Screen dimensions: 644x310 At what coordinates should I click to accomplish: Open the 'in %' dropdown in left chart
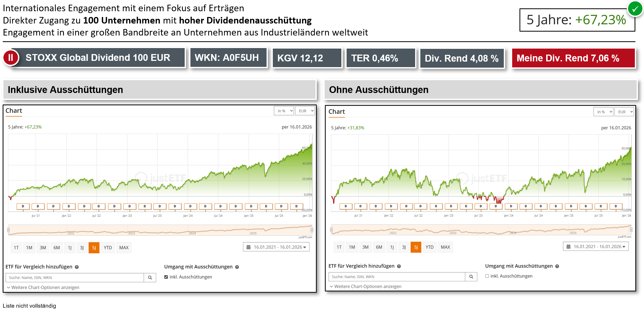coord(284,111)
